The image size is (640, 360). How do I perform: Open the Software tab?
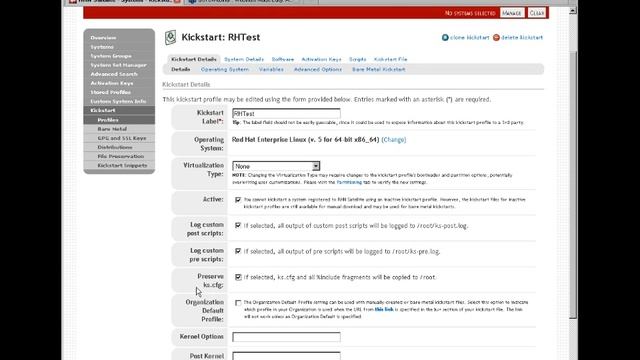pyautogui.click(x=283, y=59)
